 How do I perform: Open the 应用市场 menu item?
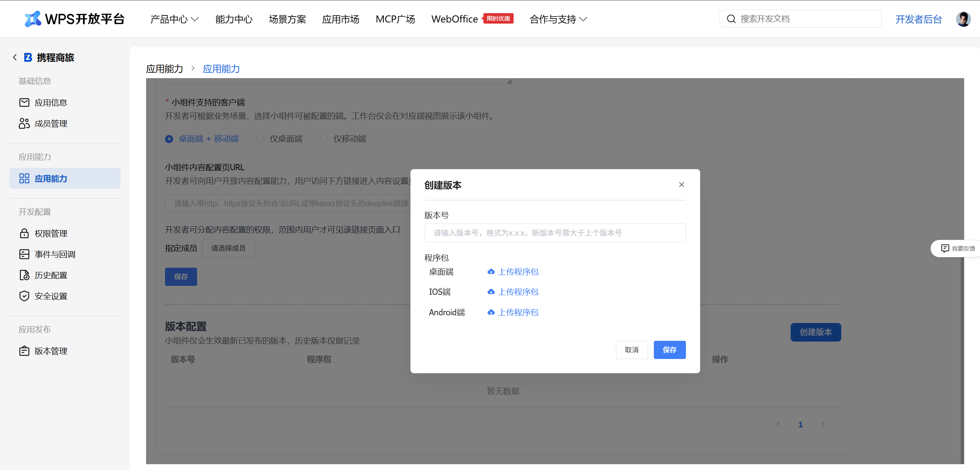tap(340, 19)
